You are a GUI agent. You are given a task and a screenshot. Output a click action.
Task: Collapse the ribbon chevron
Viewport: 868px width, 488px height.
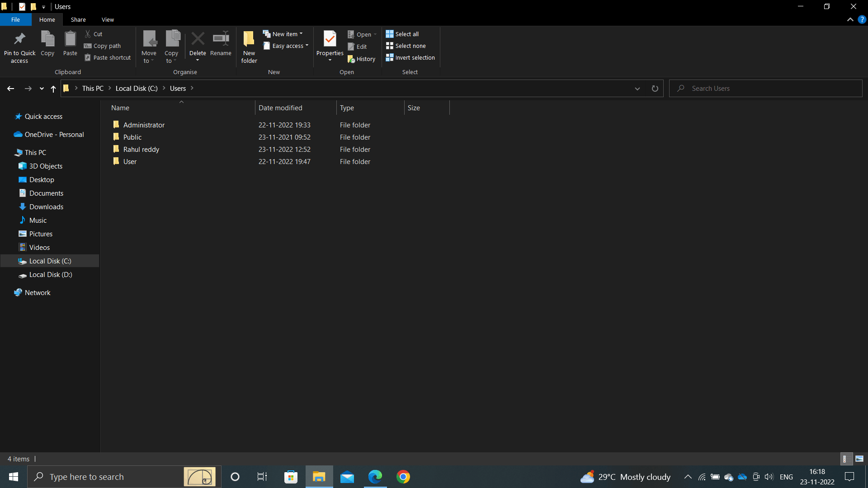[x=850, y=19]
